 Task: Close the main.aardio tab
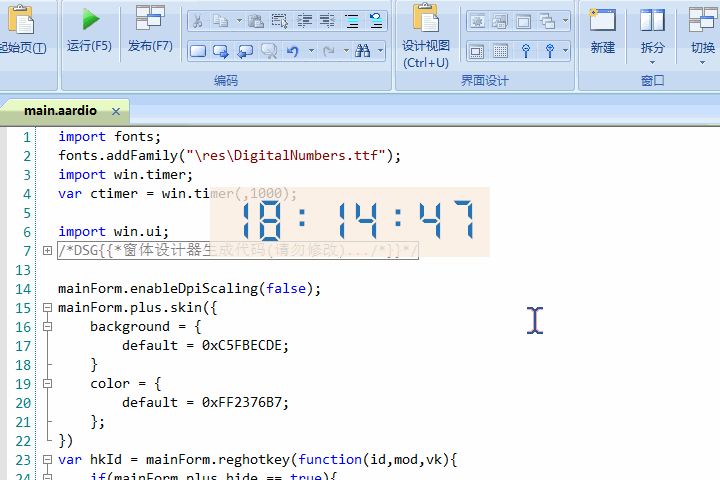click(x=116, y=111)
